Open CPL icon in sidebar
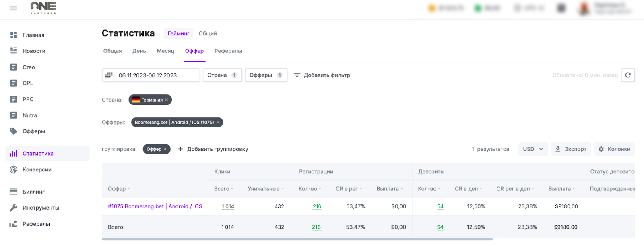644x246 pixels. (13, 83)
